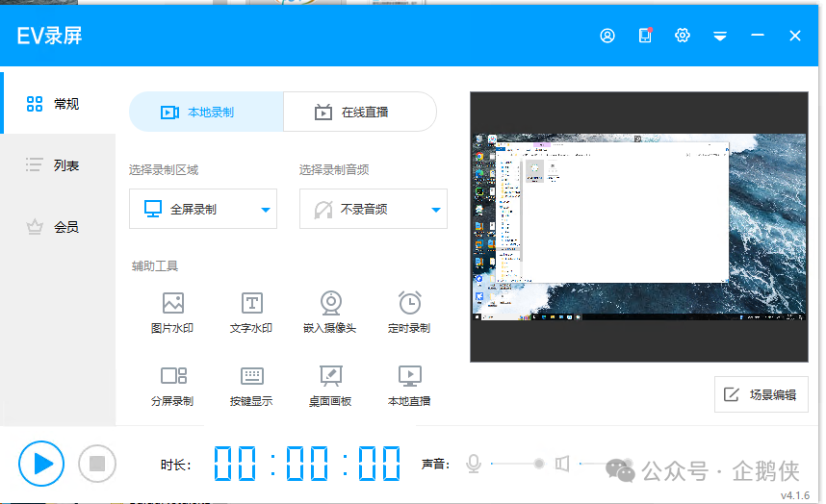This screenshot has width=826, height=504.
Task: Click the v4.1.6 version label
Action: click(x=795, y=495)
